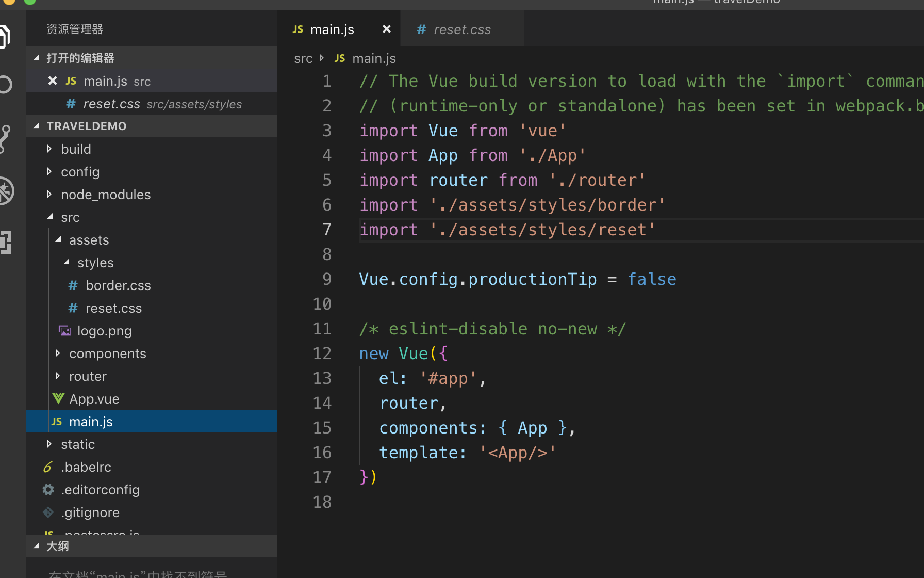The width and height of the screenshot is (924, 578).
Task: Click the JS icon of main.js in open editors
Action: pos(71,81)
